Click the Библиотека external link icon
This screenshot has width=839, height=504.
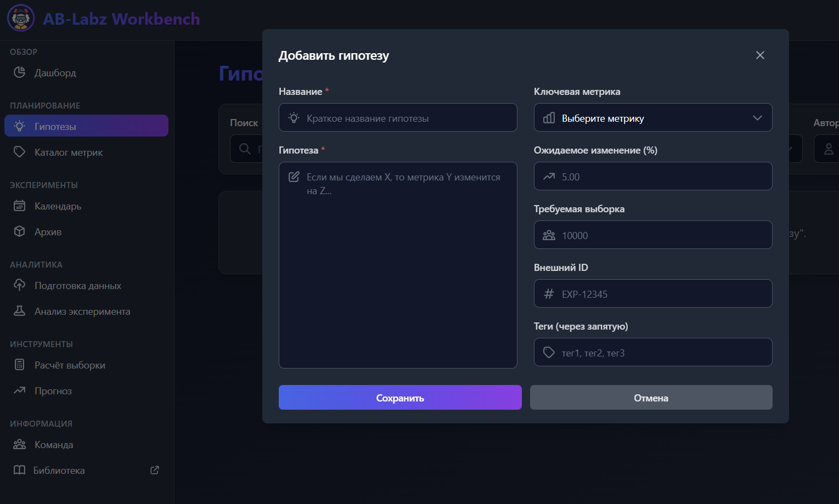[x=155, y=470]
